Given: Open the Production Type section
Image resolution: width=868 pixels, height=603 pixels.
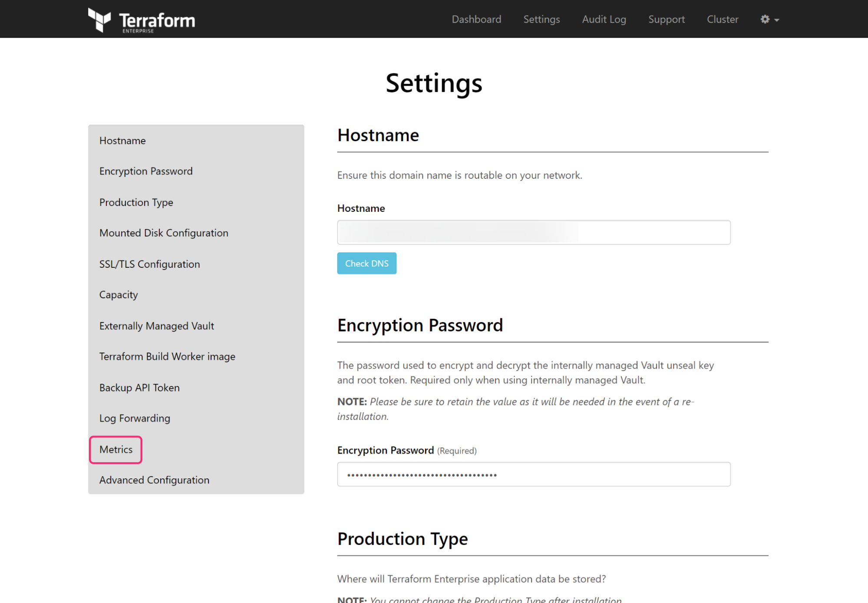Looking at the screenshot, I should [x=136, y=202].
